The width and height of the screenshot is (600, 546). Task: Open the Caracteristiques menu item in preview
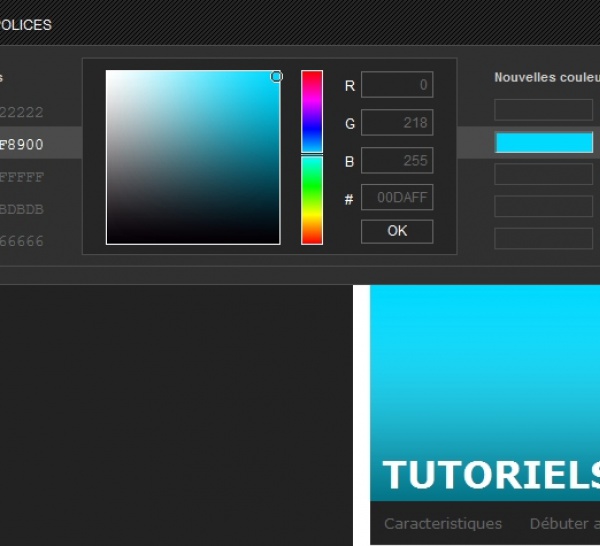(443, 524)
